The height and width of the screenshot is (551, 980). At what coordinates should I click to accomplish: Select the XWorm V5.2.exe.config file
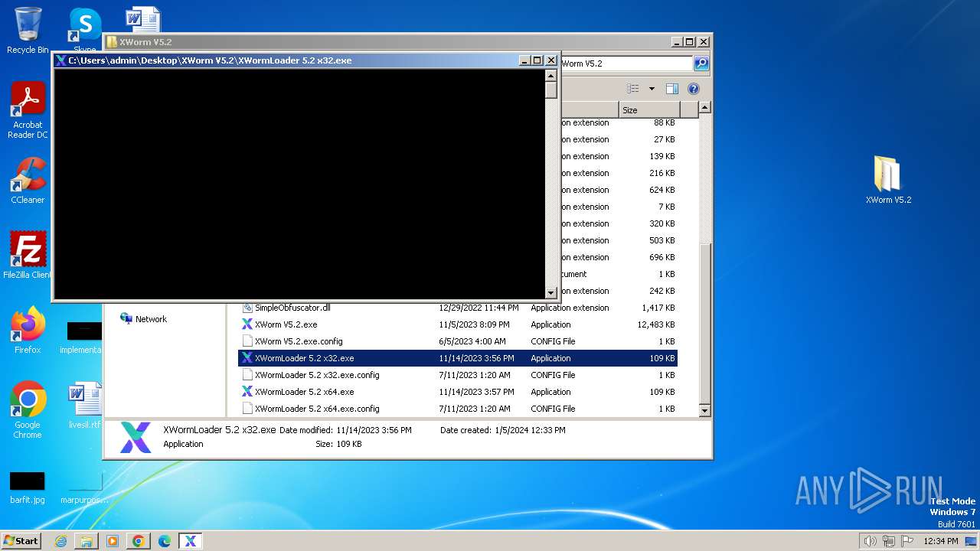click(299, 341)
